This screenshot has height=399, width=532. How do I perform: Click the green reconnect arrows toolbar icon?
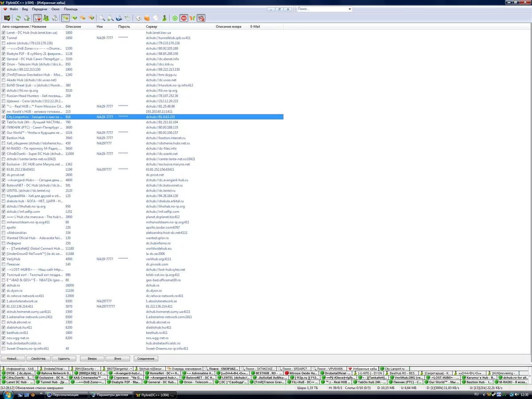[x=18, y=18]
